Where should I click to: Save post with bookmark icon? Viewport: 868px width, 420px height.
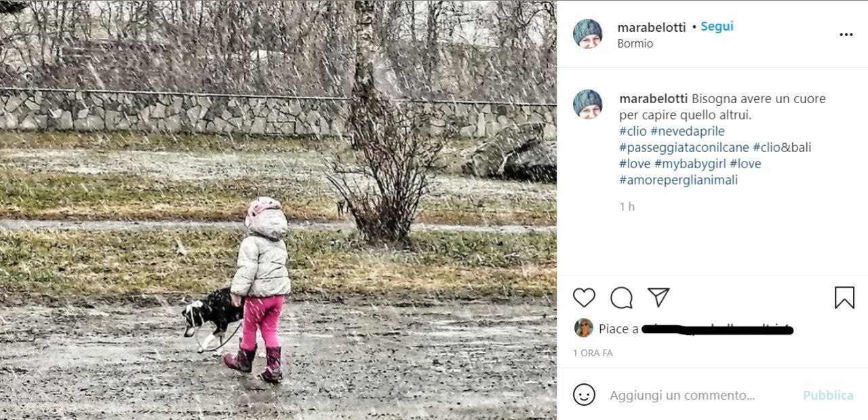(x=844, y=298)
